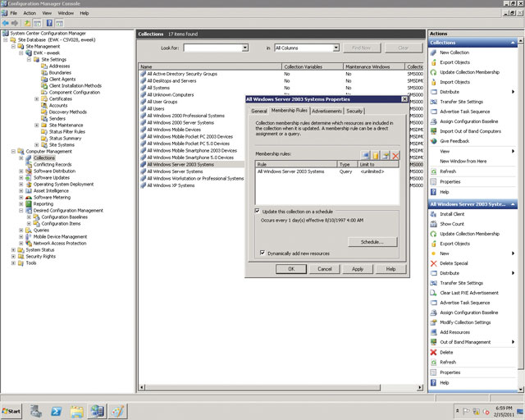Viewport: 525px width, 420px height.
Task: Toggle Update this collection on a schedule
Action: point(257,211)
